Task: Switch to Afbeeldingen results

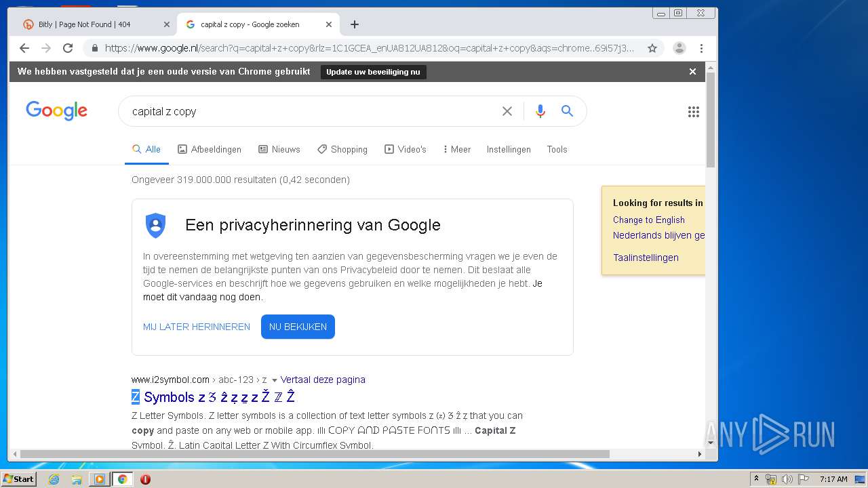Action: (210, 149)
